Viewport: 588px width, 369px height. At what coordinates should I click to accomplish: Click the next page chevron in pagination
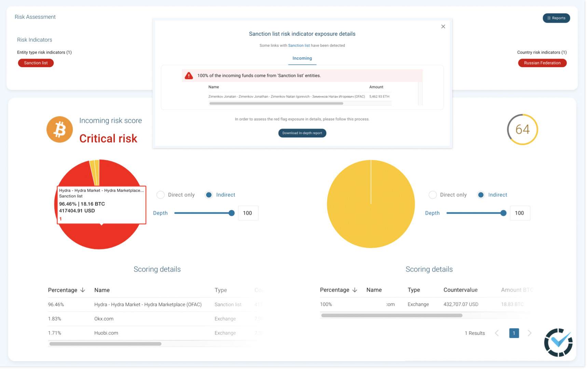pyautogui.click(x=530, y=333)
